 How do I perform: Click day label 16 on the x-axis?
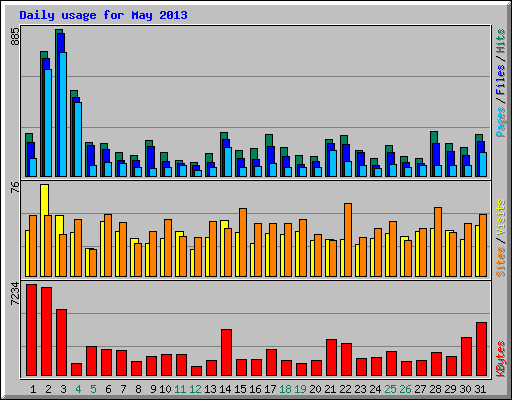pos(255,389)
